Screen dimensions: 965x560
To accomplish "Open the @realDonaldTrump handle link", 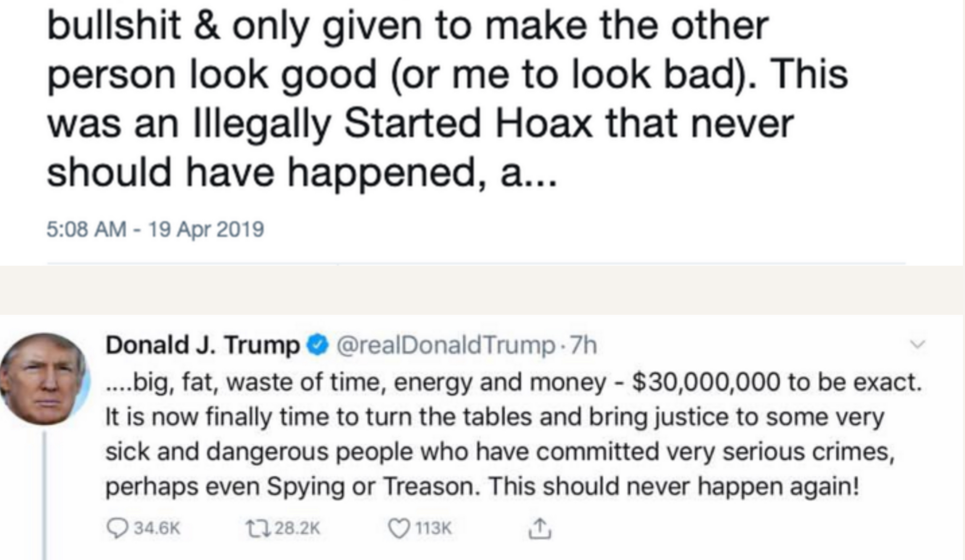I will click(445, 345).
